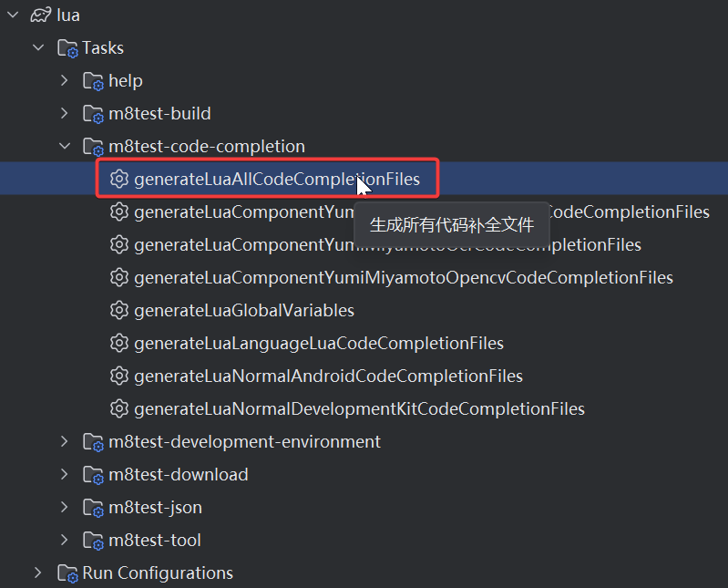728x588 pixels.
Task: Expand the m8test-json task group
Action: point(64,508)
